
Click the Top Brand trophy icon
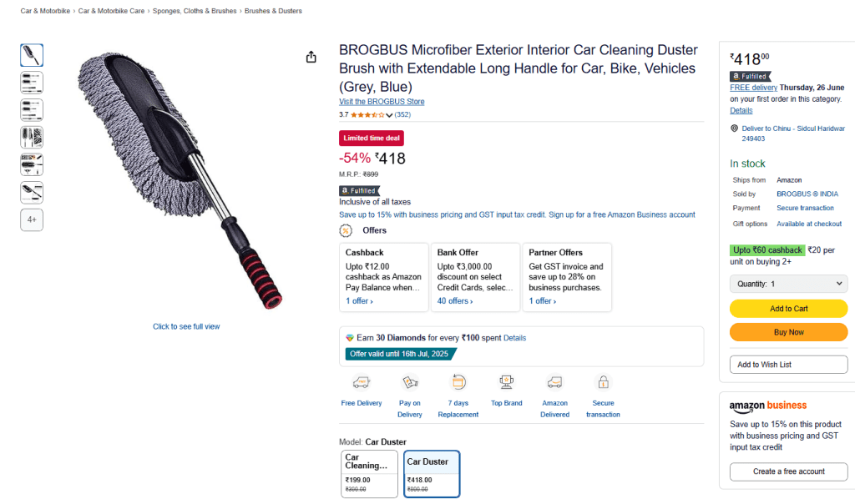(506, 382)
